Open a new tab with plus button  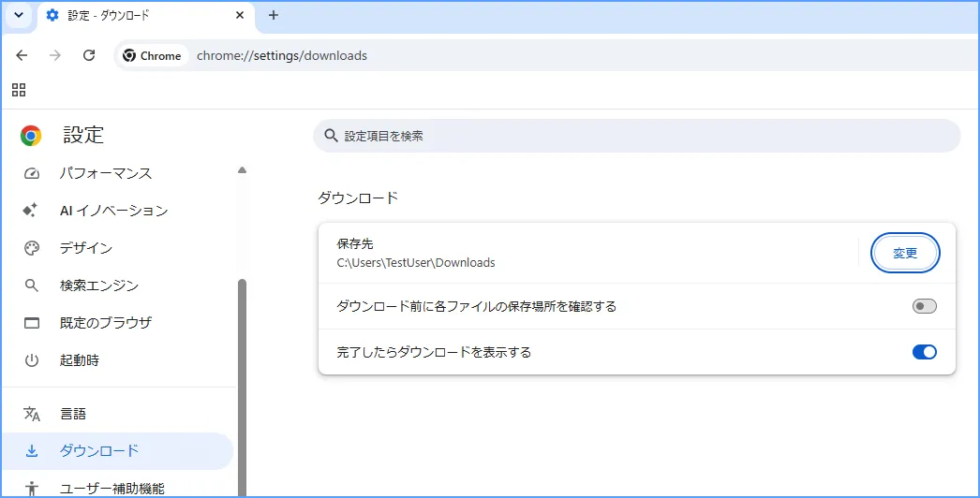[x=273, y=16]
